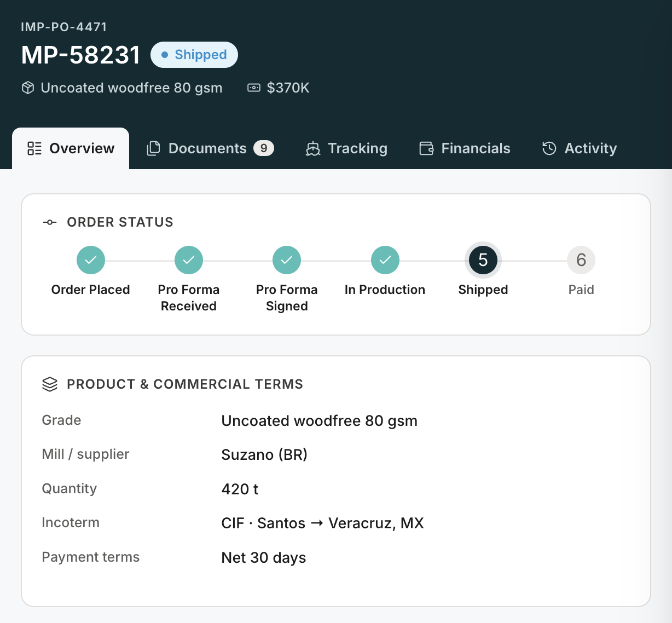The height and width of the screenshot is (623, 672).
Task: Click the header Uncoated woodfree 80 gsm text
Action: click(132, 88)
